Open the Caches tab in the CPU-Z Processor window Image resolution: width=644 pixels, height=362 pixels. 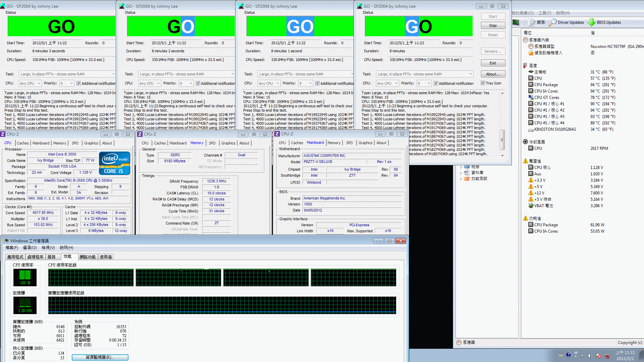22,143
